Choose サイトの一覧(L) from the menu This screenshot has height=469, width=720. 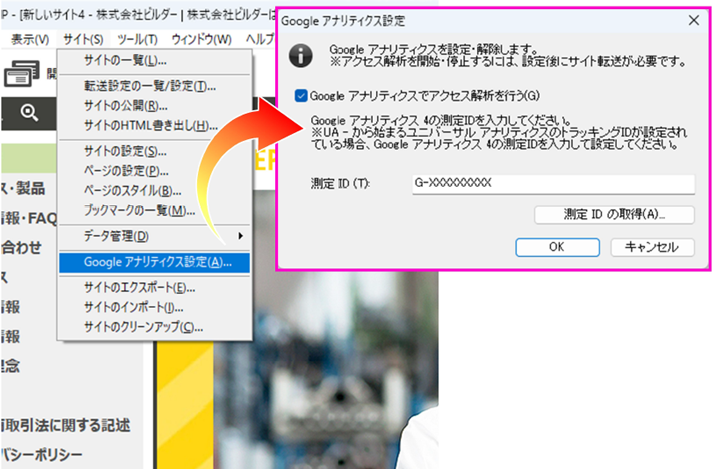(125, 62)
